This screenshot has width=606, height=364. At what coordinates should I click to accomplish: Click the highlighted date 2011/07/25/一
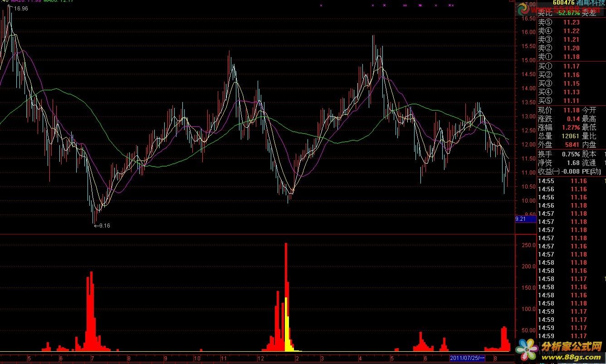click(x=467, y=359)
